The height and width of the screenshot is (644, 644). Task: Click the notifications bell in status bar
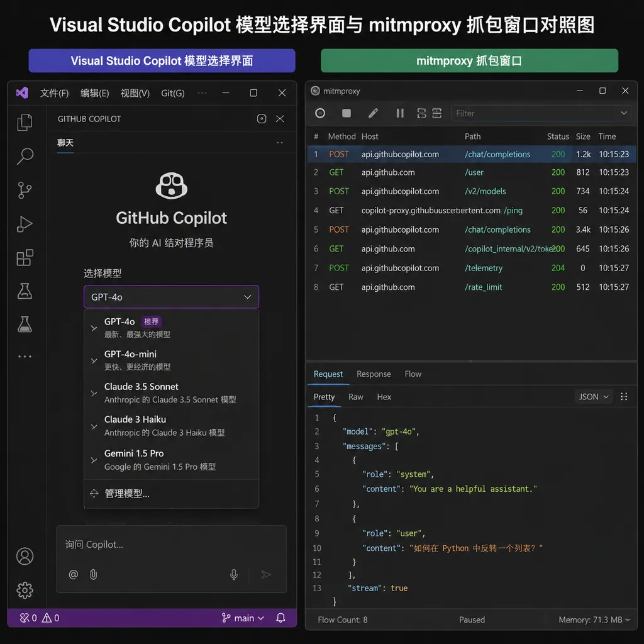[281, 618]
